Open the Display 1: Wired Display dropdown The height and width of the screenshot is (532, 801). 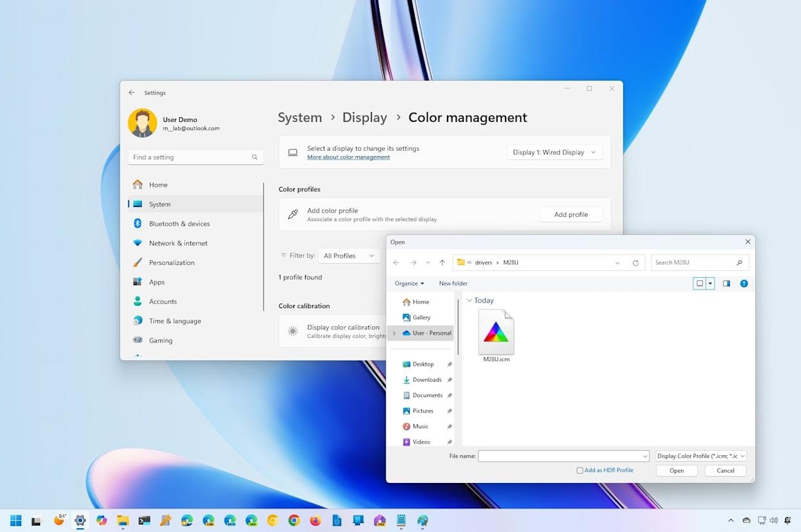pyautogui.click(x=555, y=152)
